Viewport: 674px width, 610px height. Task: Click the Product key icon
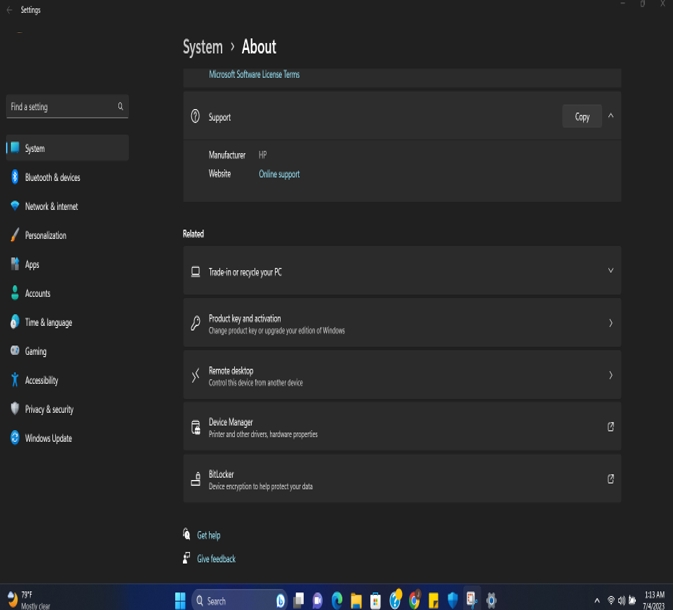pyautogui.click(x=196, y=323)
